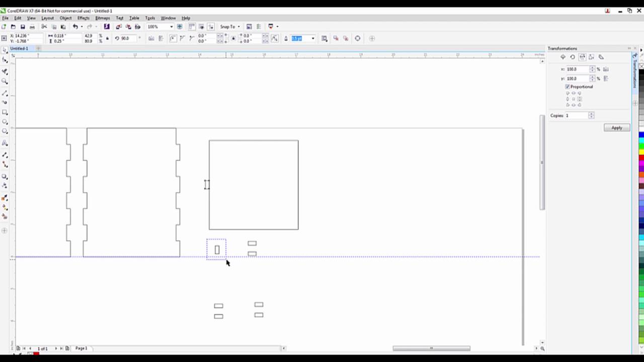Select the Parallel Dimension tool
Image resolution: width=644 pixels, height=362 pixels.
pyautogui.click(x=5, y=155)
